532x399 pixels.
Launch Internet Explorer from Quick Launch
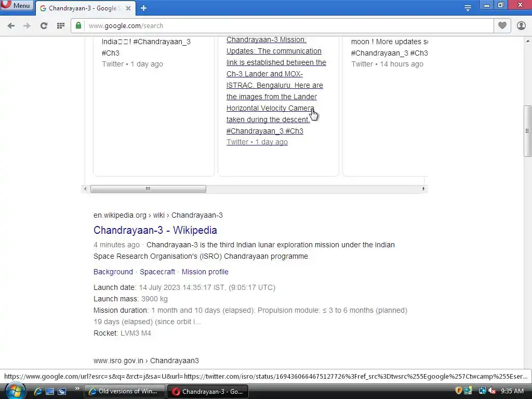[x=37, y=391]
